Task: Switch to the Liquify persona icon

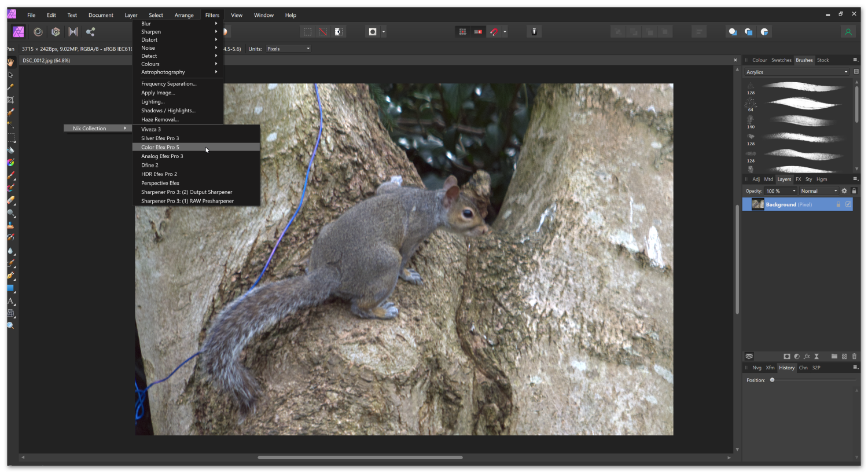Action: tap(38, 32)
